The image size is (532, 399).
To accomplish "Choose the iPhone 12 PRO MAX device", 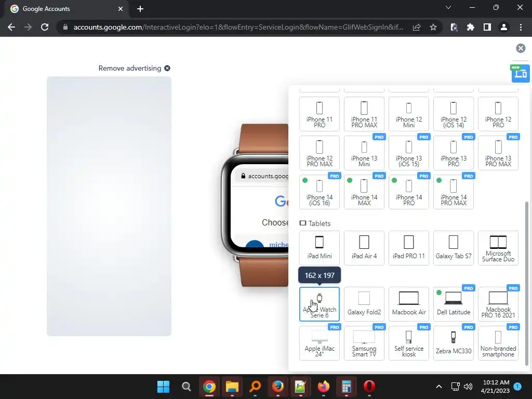I will tap(320, 153).
